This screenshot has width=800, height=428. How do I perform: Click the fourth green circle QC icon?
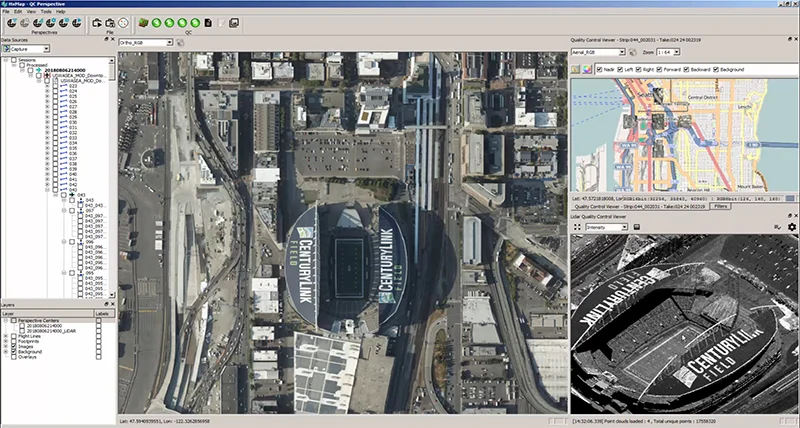pos(195,23)
